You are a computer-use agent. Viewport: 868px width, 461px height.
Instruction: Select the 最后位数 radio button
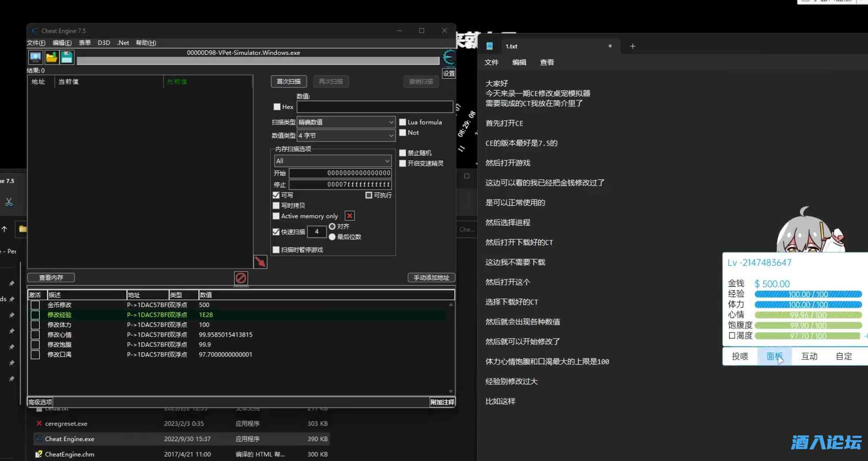[332, 237]
